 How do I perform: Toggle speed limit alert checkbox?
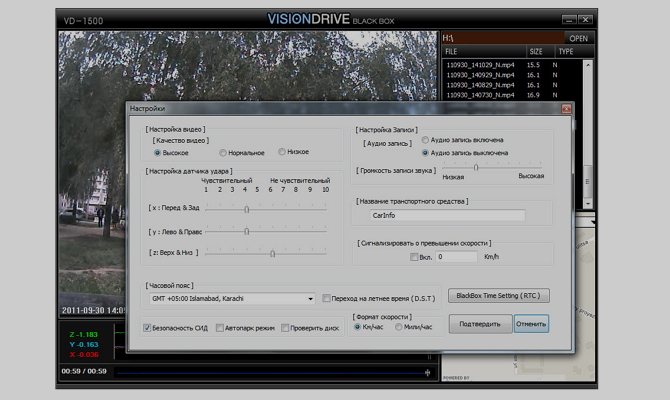point(414,257)
